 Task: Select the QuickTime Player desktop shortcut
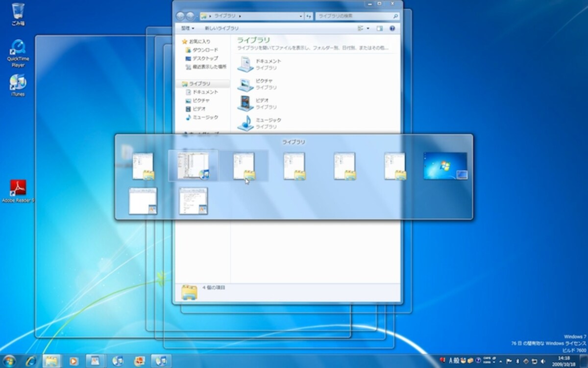18,53
